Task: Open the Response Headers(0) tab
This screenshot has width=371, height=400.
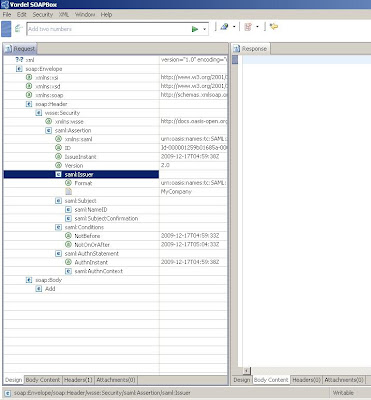Action: [306, 380]
